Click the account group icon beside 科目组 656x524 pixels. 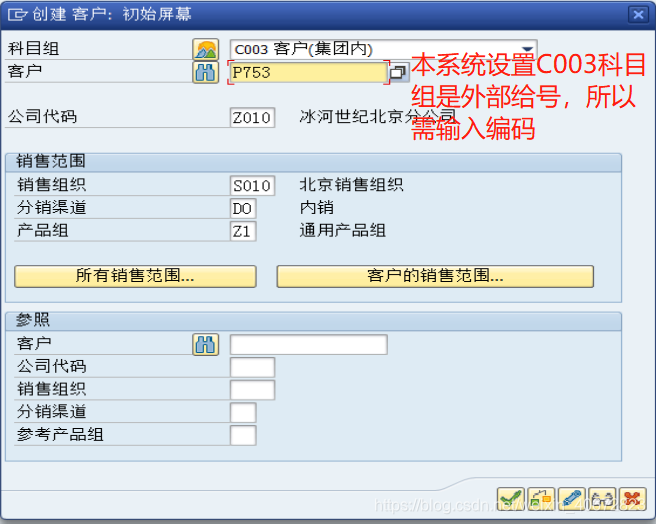point(205,49)
